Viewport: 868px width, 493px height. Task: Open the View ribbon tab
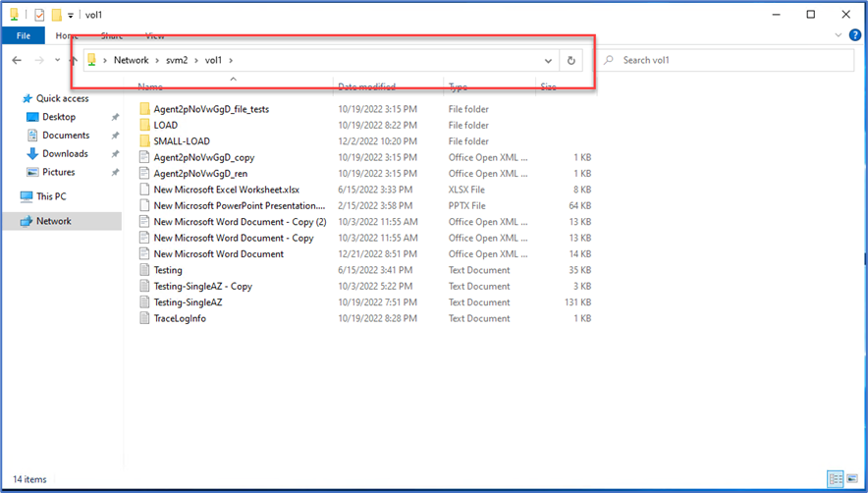154,35
